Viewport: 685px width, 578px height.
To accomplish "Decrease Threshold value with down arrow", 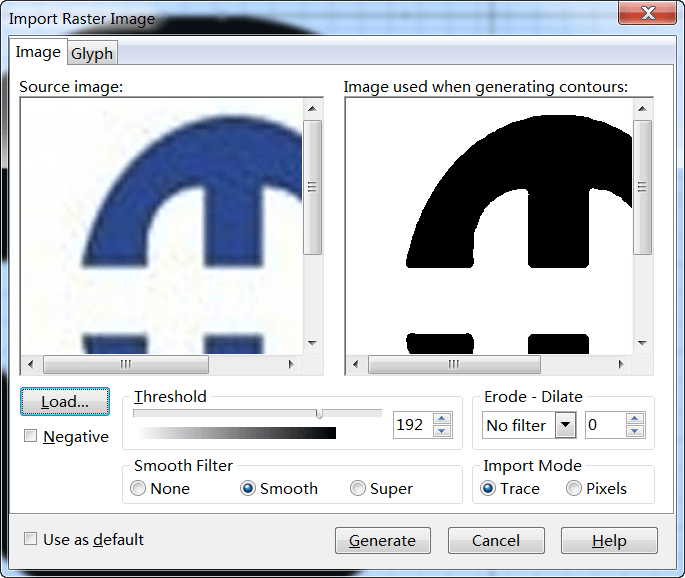I will point(442,431).
